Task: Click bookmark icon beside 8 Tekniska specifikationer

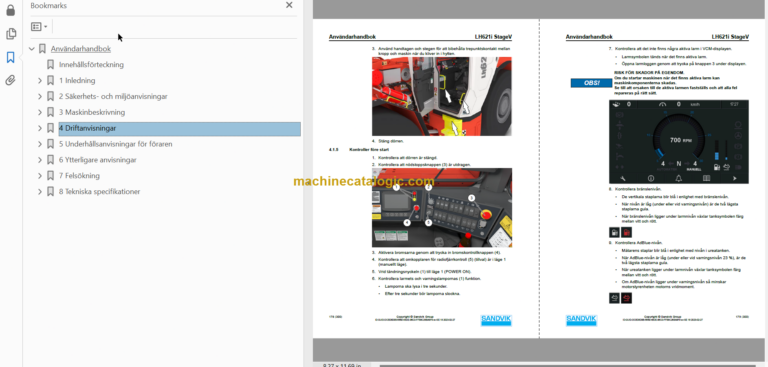Action: coord(50,192)
